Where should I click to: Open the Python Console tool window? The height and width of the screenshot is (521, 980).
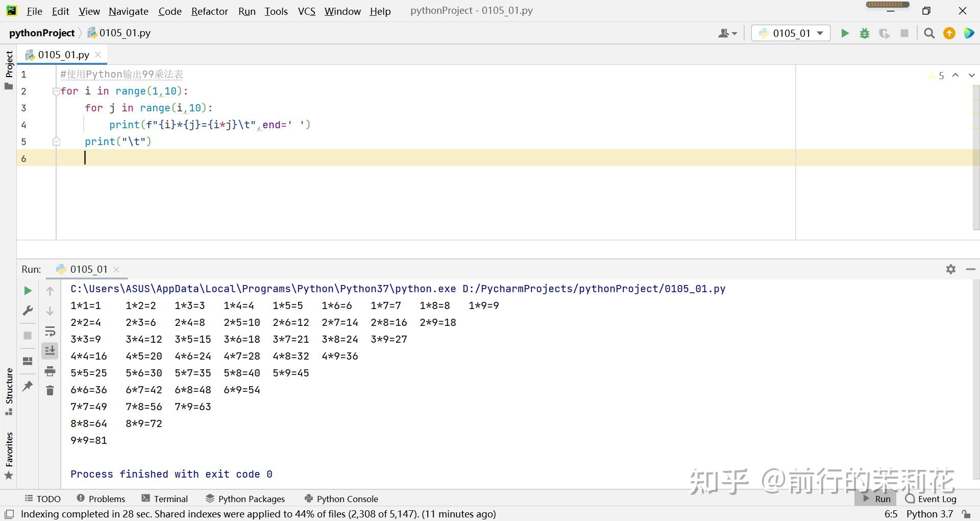[x=341, y=499]
